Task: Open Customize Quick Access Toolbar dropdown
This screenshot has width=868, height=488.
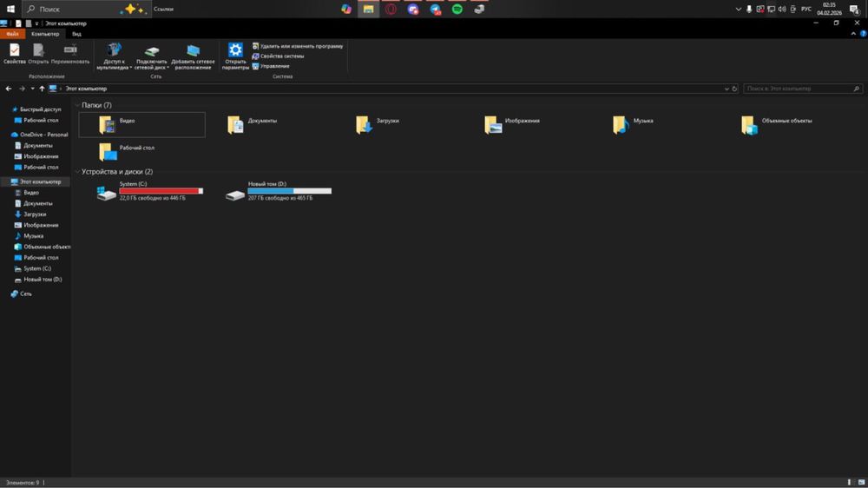Action: click(x=36, y=23)
